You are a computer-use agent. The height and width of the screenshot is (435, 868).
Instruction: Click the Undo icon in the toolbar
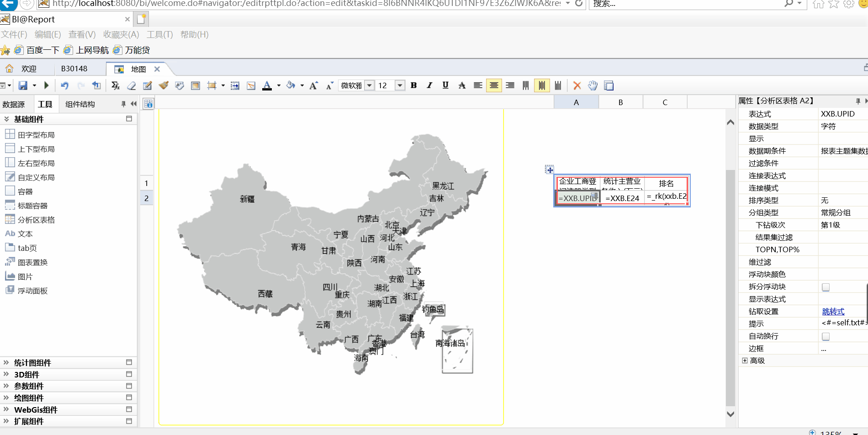pyautogui.click(x=64, y=85)
